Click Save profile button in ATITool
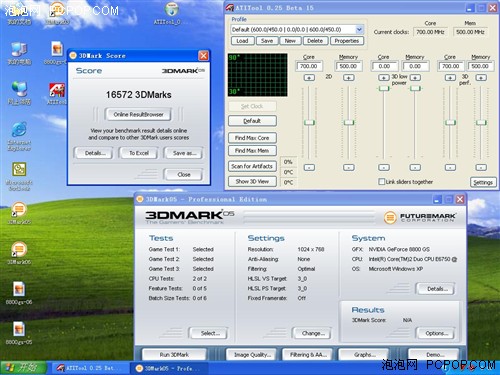The width and height of the screenshot is (500, 375). [x=267, y=41]
